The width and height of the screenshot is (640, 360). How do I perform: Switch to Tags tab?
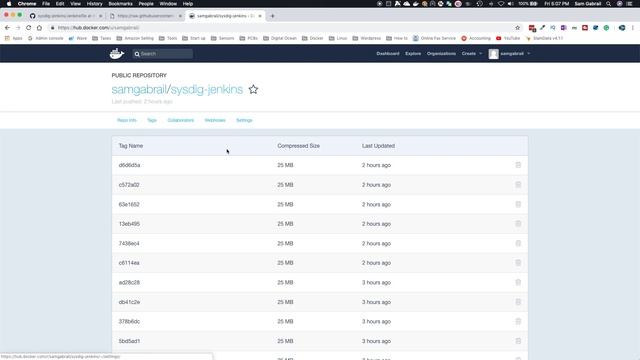[152, 120]
